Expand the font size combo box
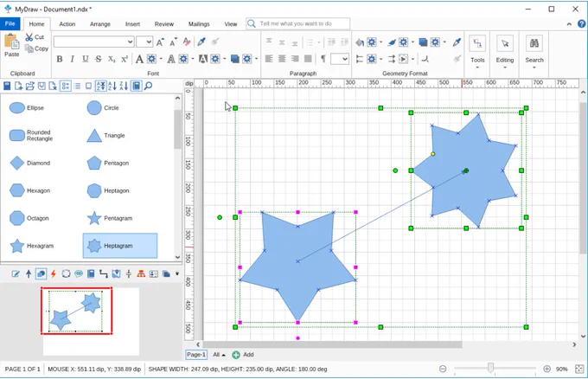The height and width of the screenshot is (379, 588). click(x=144, y=42)
